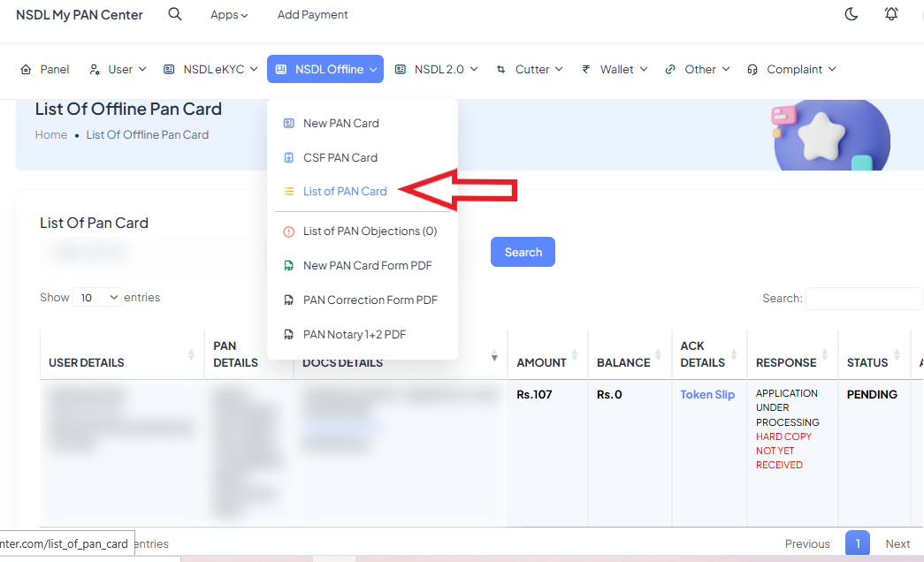Expand the NSDL 2.0 menu chevron

pyautogui.click(x=474, y=70)
